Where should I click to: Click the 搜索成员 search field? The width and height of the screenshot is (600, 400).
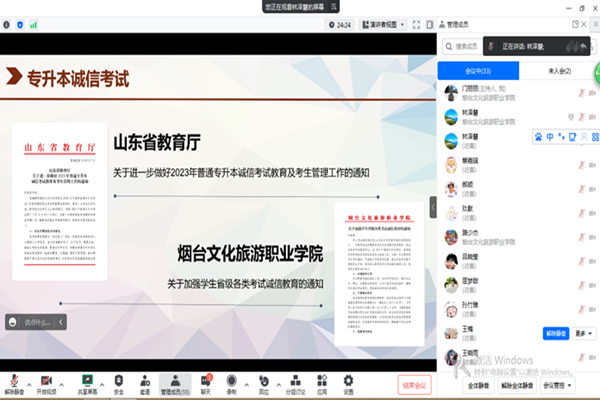462,46
